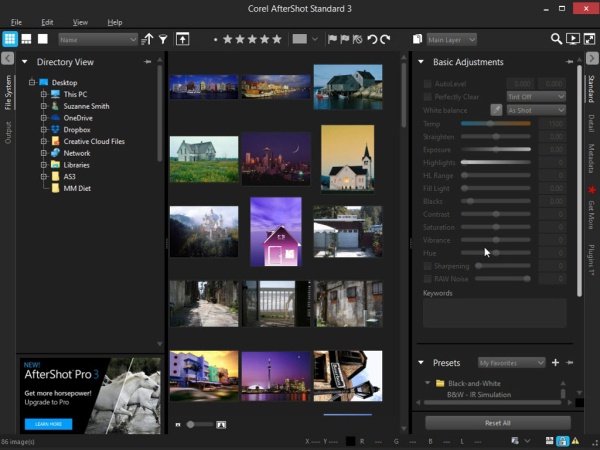Click Learn More in AfterShot Pro ad
Screen dimensions: 600x450
coord(48,424)
